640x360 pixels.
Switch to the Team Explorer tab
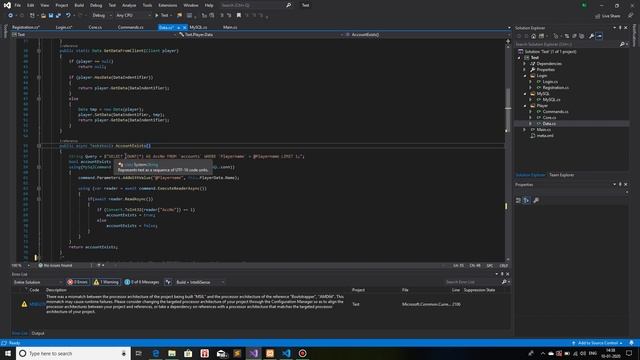562,175
